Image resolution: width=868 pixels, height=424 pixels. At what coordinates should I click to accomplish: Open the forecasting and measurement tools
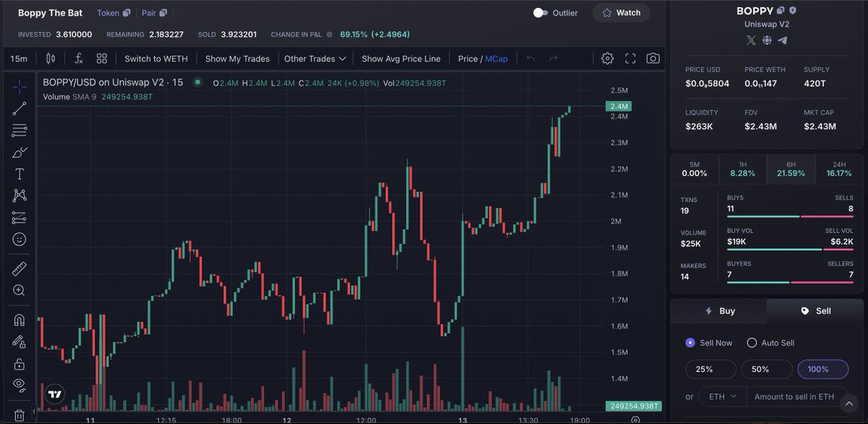coord(20,218)
